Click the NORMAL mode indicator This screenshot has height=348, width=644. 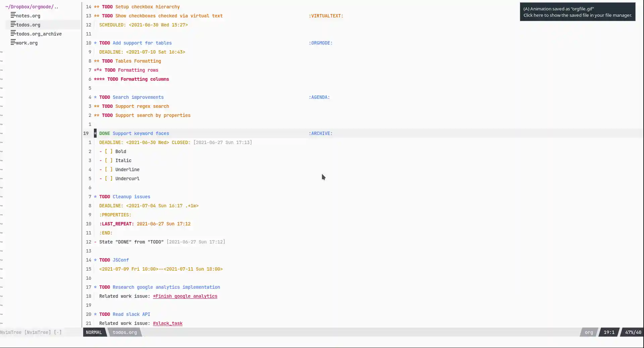pyautogui.click(x=94, y=332)
